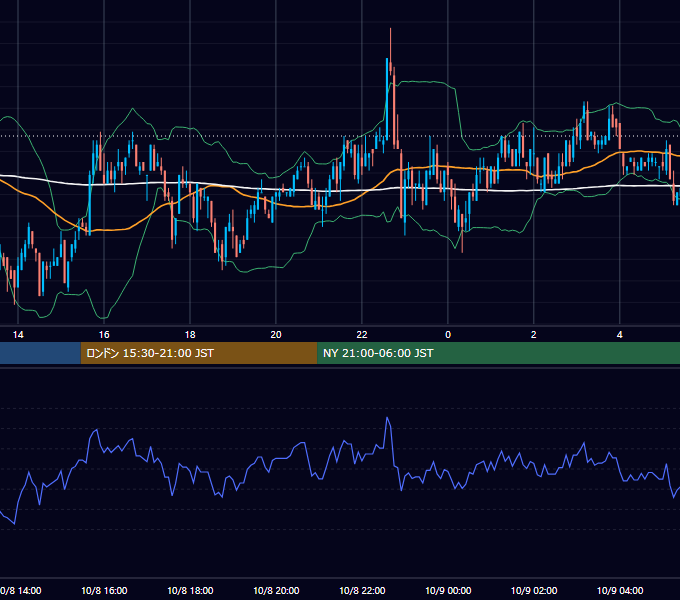Image resolution: width=680 pixels, height=600 pixels.
Task: Click the 10/9 04:00 label on indicator axis
Action: (620, 590)
